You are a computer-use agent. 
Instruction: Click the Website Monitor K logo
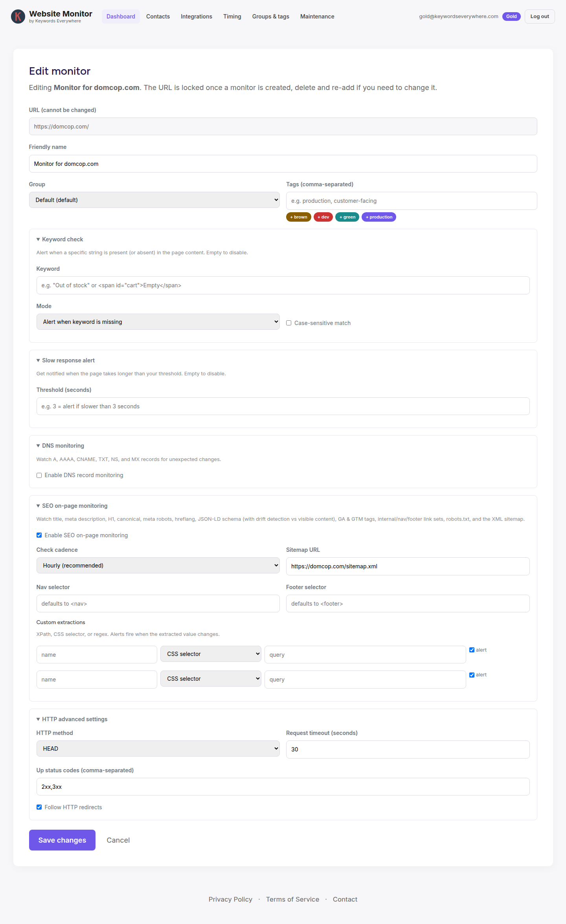click(18, 17)
